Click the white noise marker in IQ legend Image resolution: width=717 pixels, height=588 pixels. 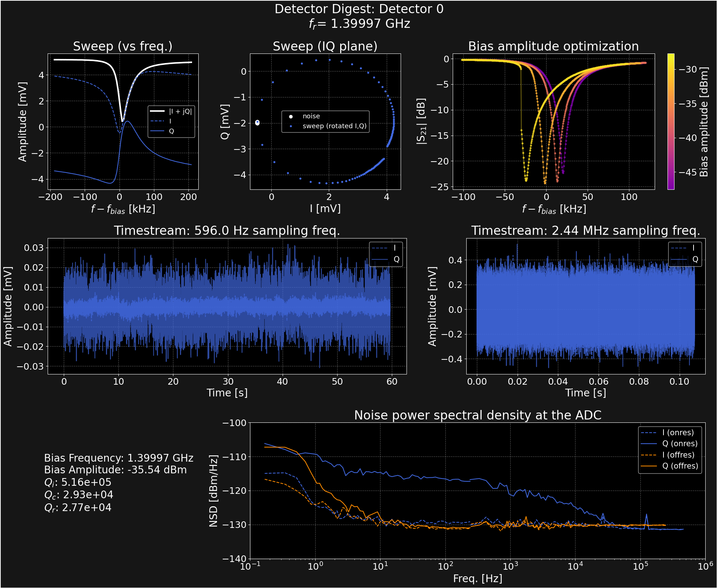click(291, 117)
